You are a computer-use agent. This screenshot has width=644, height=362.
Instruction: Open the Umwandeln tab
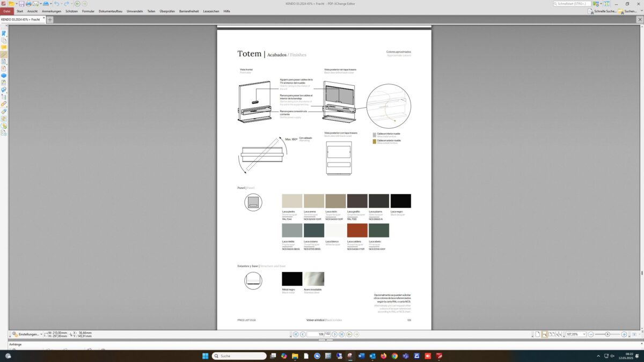tap(135, 11)
